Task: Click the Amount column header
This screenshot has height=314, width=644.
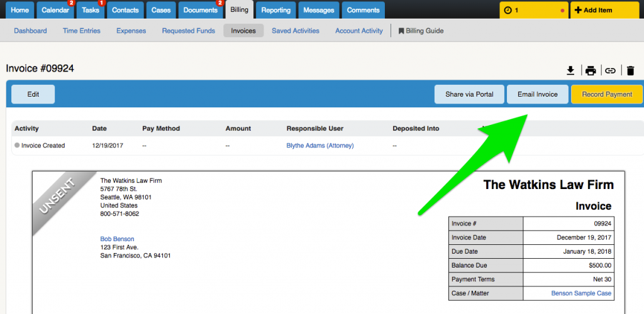Action: [x=238, y=129]
